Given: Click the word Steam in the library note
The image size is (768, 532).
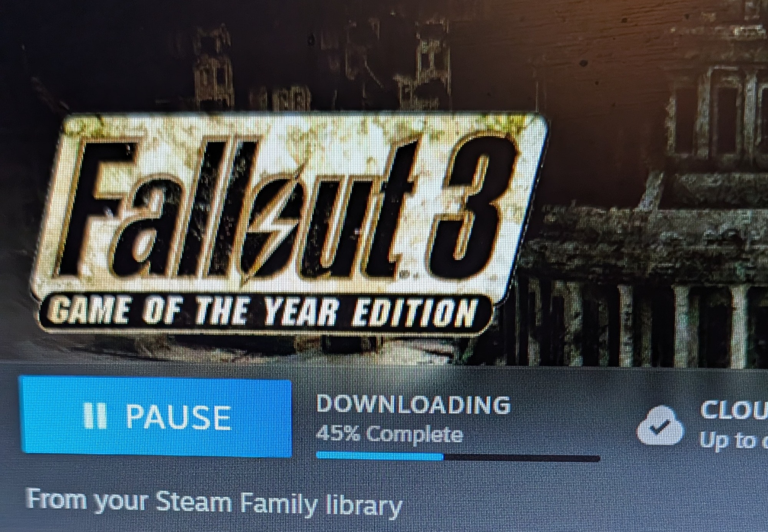Looking at the screenshot, I should click(194, 501).
